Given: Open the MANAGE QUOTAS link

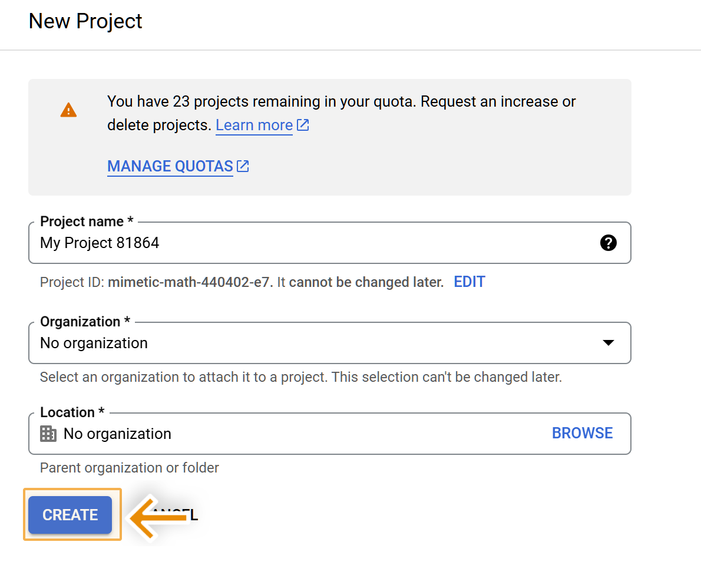Looking at the screenshot, I should pos(170,167).
